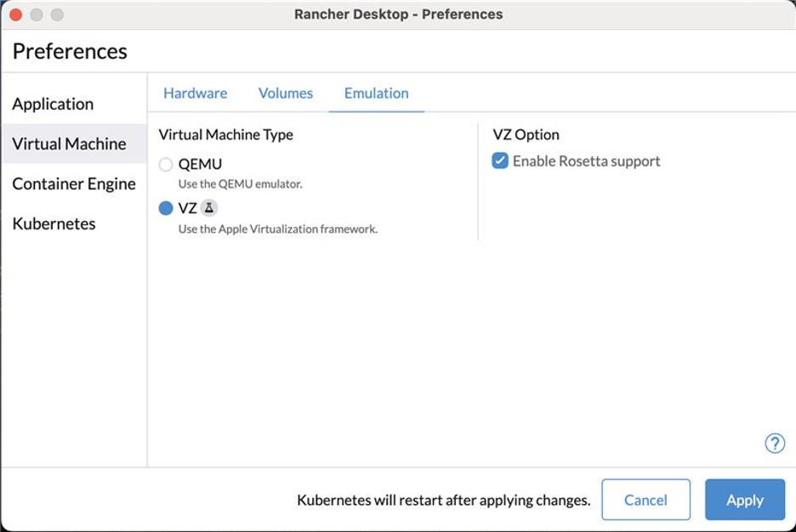
Task: Open Container Engine settings
Action: 73,184
